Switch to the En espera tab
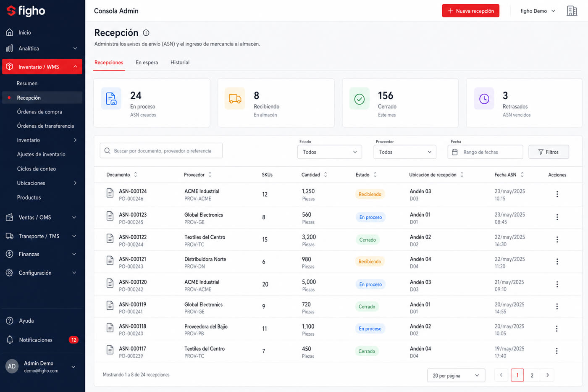588x392 pixels. click(147, 63)
